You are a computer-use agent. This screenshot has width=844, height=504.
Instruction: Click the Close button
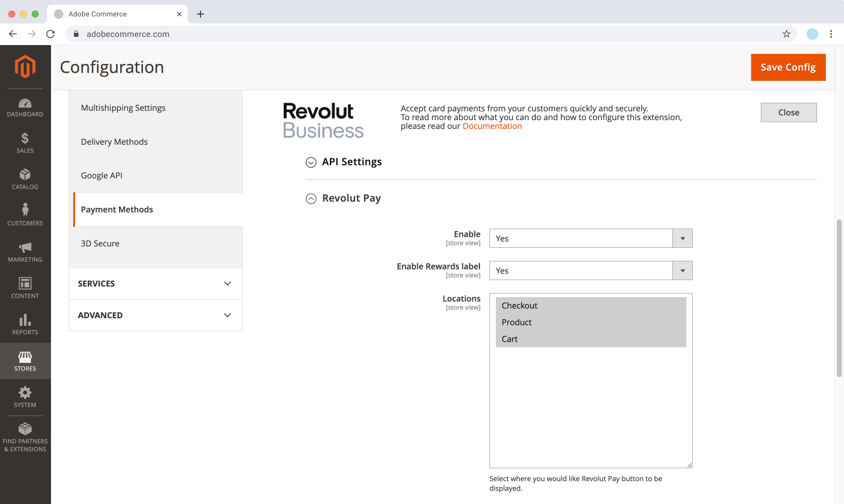coord(789,113)
